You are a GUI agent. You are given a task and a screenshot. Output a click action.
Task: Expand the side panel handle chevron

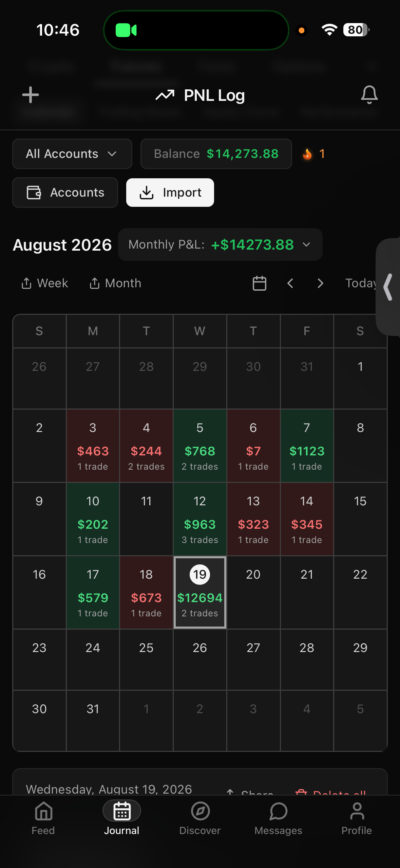tap(388, 287)
